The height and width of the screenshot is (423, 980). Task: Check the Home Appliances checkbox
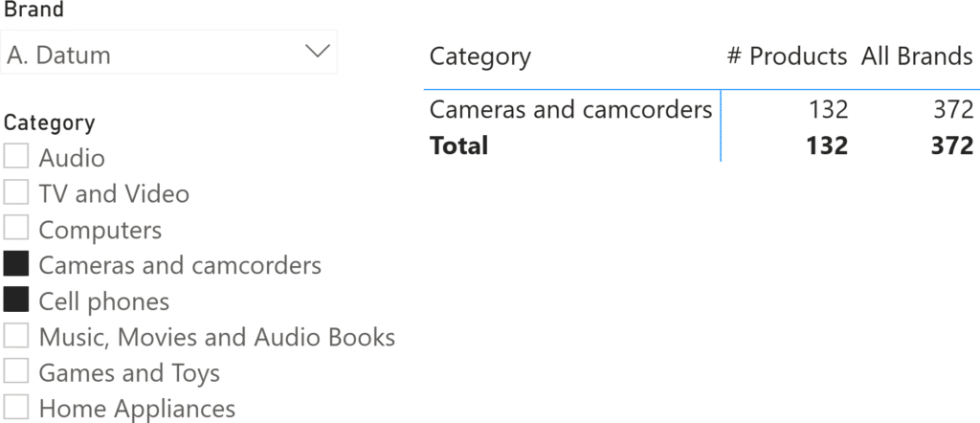click(16, 409)
